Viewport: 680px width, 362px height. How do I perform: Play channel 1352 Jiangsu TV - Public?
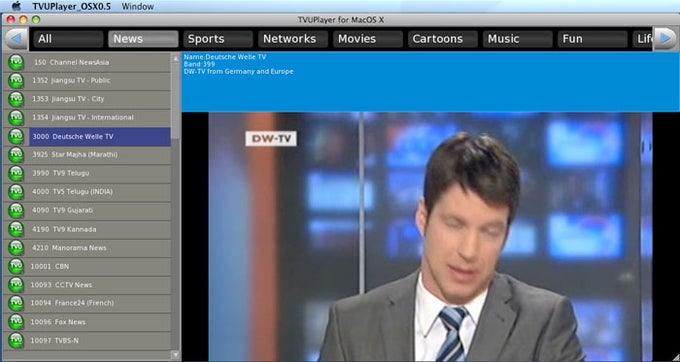100,81
